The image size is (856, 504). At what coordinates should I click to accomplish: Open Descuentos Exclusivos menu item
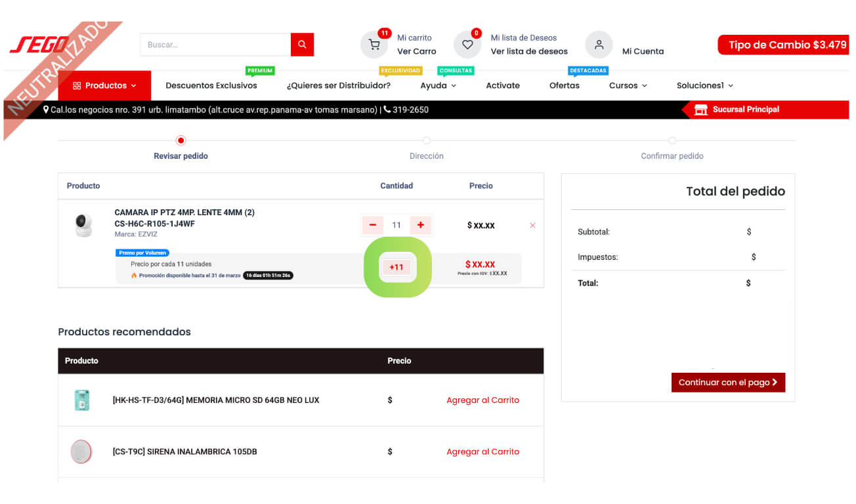click(211, 85)
